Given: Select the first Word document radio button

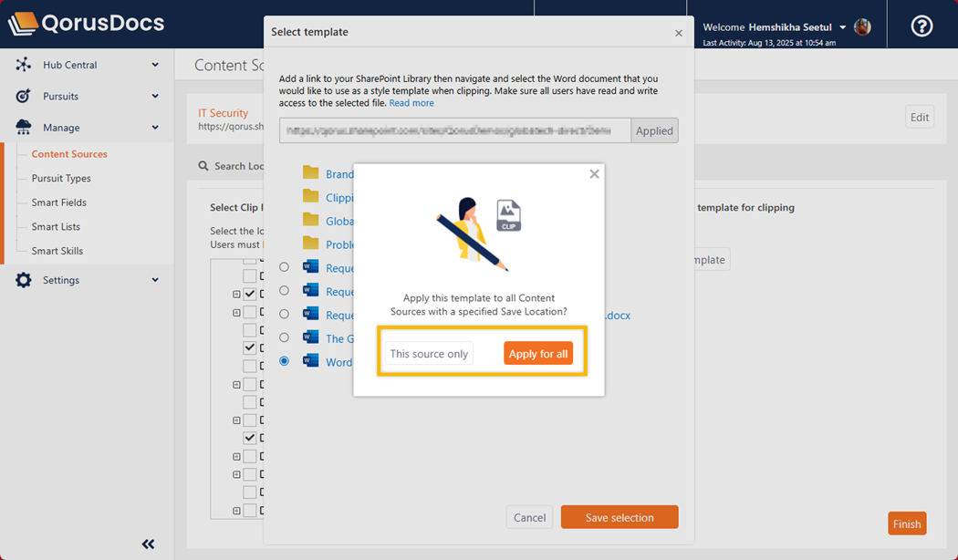Looking at the screenshot, I should point(284,267).
